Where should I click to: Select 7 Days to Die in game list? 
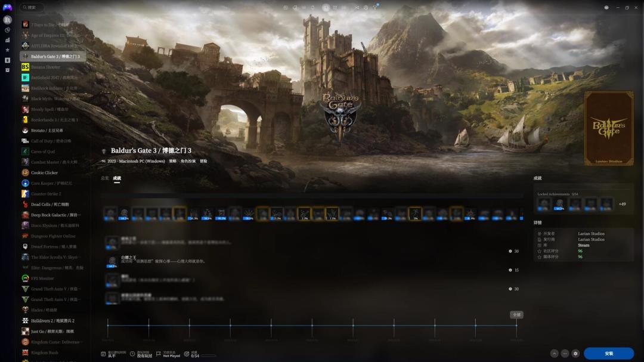coord(53,24)
